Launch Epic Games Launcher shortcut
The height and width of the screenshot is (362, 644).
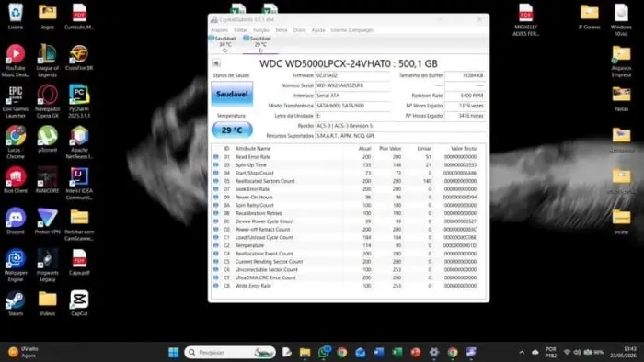[x=16, y=102]
